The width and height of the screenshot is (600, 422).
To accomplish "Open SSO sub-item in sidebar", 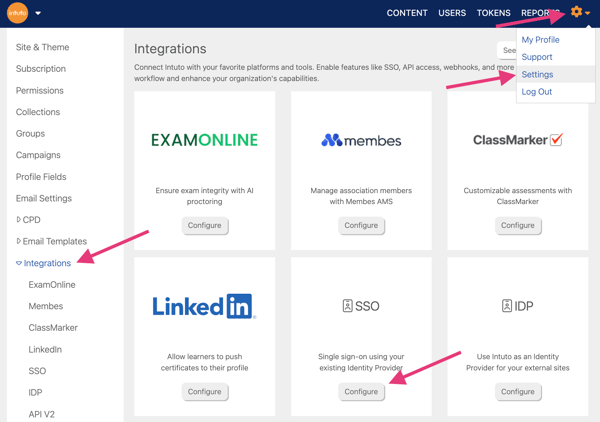I will (x=37, y=371).
